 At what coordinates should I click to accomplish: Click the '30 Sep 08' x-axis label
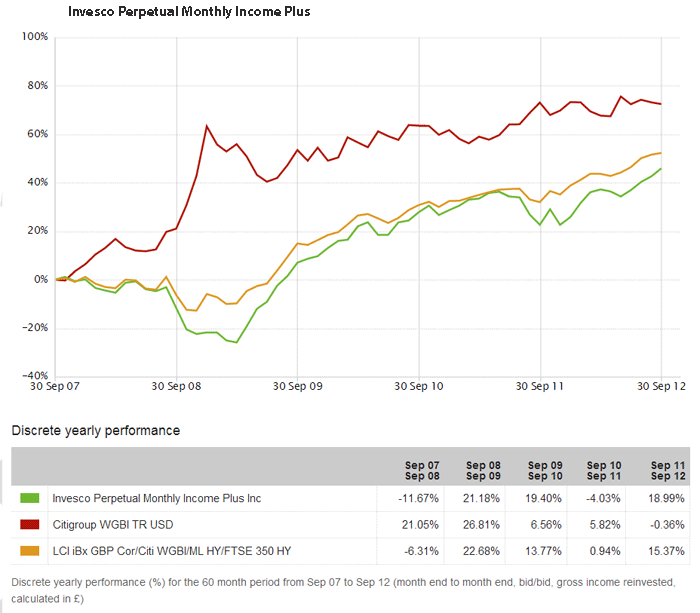pos(176,386)
